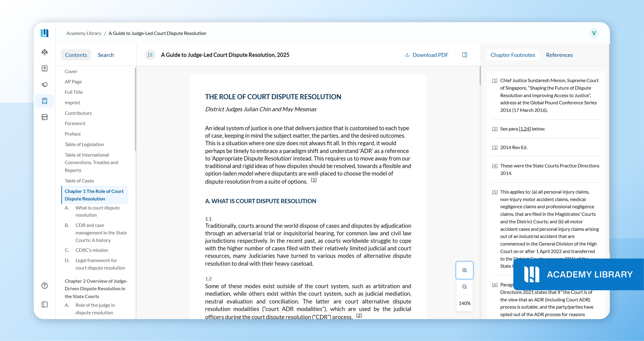
Task: Click the document title A Guide to Judge-Led Court Dispute Resolution, 2025
Action: click(225, 55)
